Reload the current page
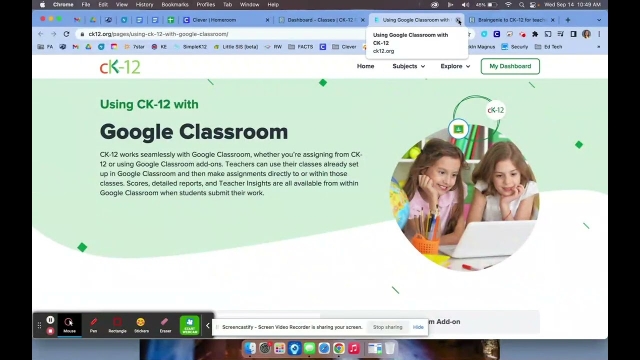This screenshot has width=640, height=360. (67, 34)
